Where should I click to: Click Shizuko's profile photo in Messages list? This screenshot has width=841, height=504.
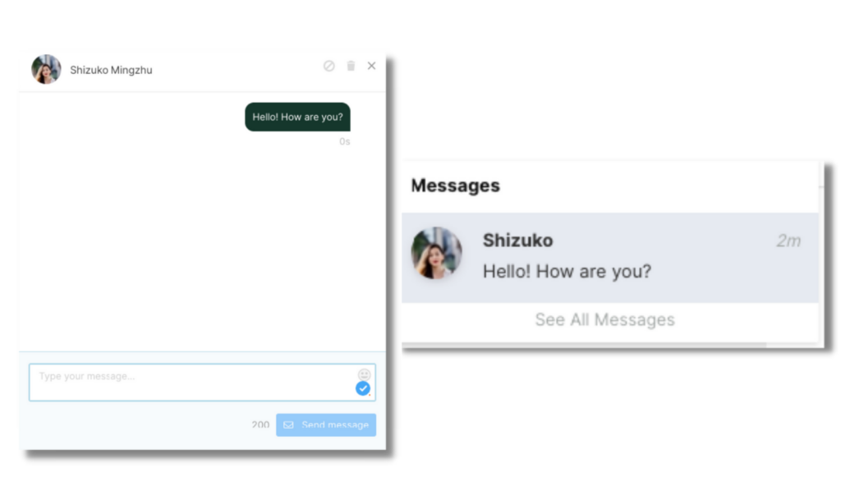[437, 253]
